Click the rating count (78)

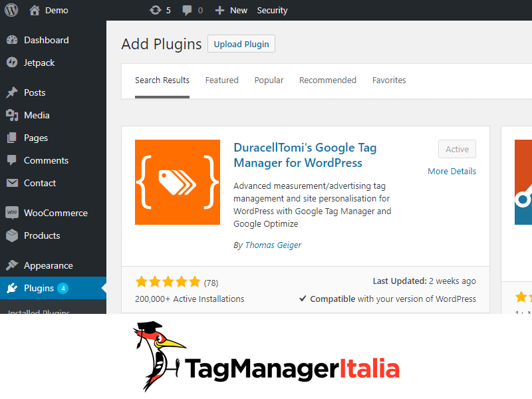coord(211,283)
